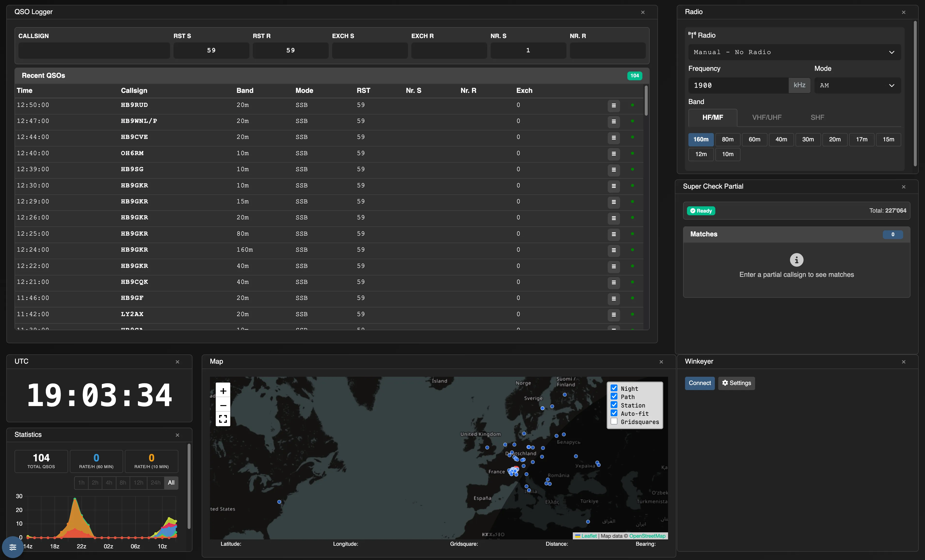Select the 20m band button
Image resolution: width=925 pixels, height=560 pixels.
(x=835, y=140)
